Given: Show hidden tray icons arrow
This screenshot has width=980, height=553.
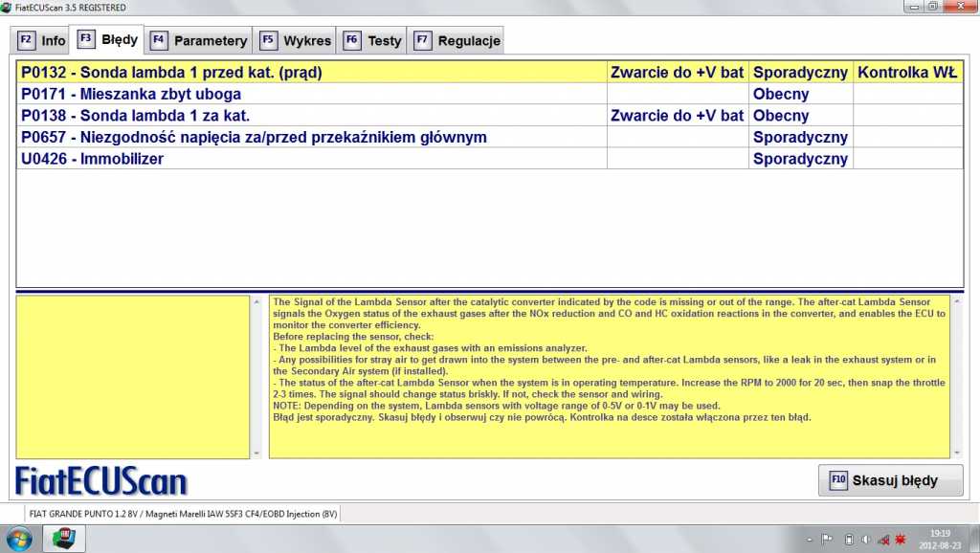Looking at the screenshot, I should pos(810,540).
